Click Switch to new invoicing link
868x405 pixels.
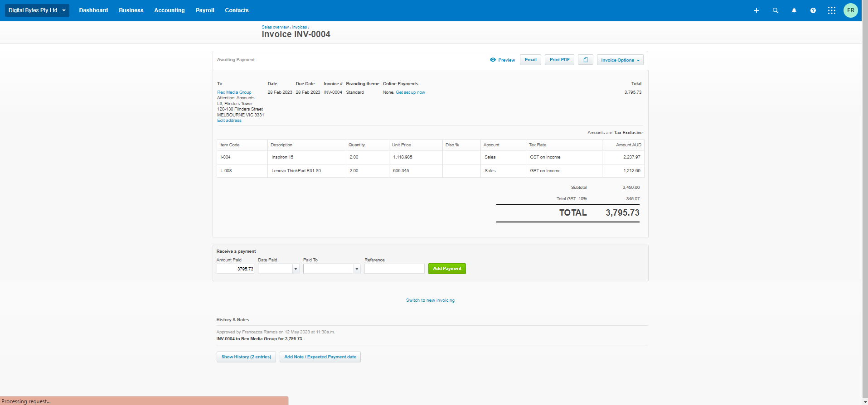[430, 300]
